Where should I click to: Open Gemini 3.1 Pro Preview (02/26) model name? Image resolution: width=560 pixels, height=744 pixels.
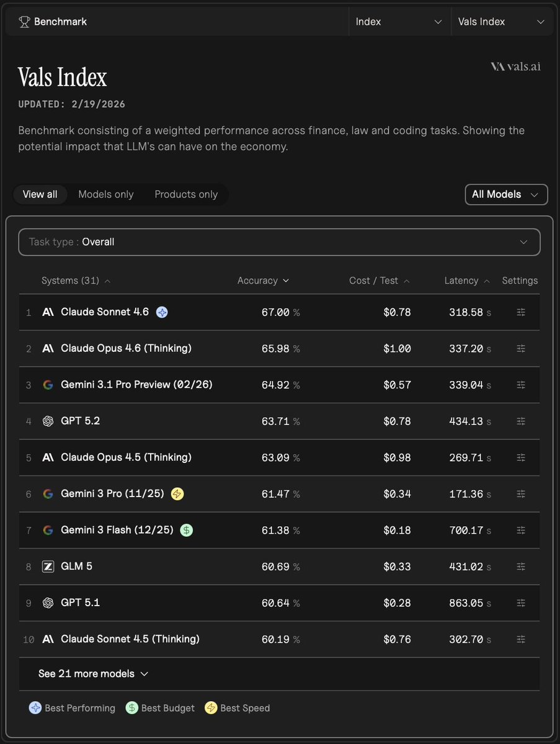click(x=136, y=384)
